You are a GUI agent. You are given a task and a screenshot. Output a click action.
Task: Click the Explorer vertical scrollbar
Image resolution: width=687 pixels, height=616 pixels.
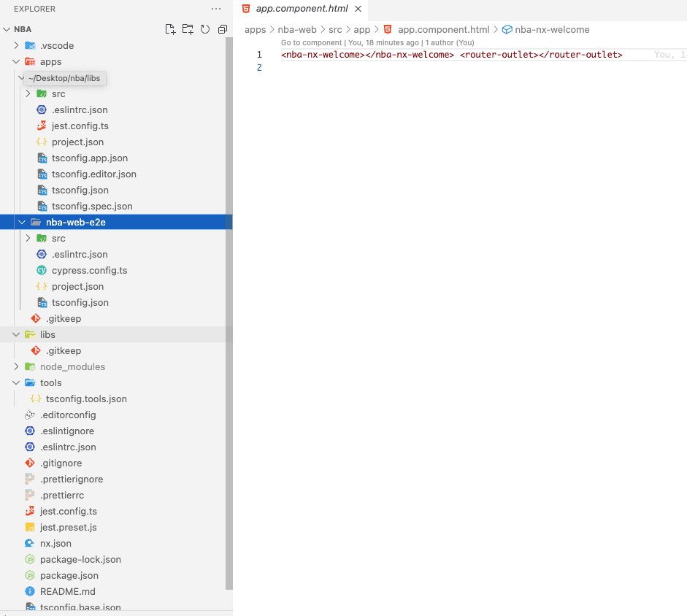tap(229, 292)
